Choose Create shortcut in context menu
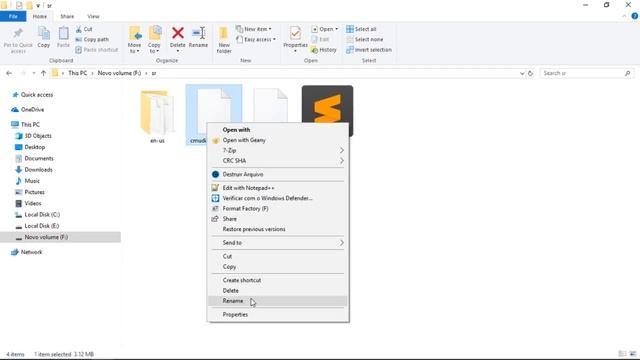 pos(278,280)
